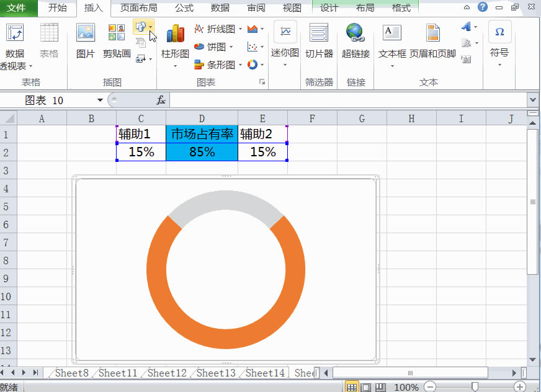This screenshot has width=541, height=392.
Task: Click the zoom slider handle
Action: pyautogui.click(x=475, y=387)
